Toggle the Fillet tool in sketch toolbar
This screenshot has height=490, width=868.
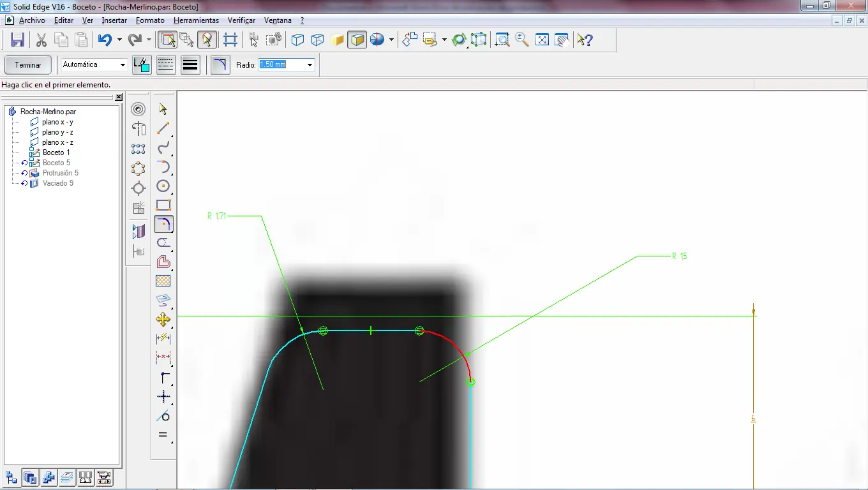[x=163, y=225]
